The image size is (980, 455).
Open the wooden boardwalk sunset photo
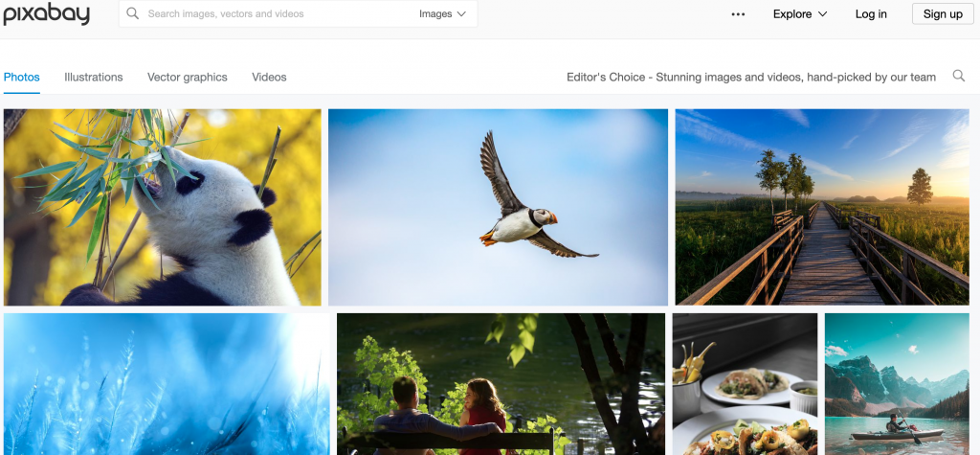pos(822,207)
